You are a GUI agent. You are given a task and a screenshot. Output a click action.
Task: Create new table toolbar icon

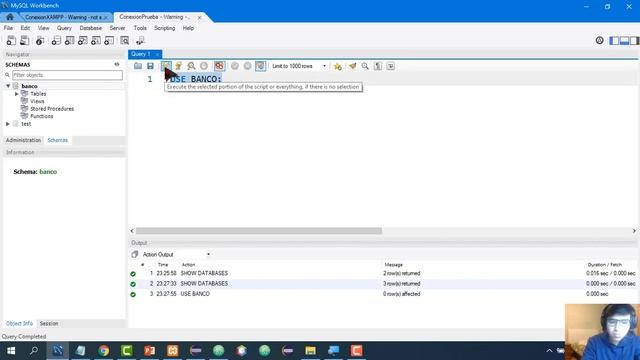pyautogui.click(x=69, y=40)
